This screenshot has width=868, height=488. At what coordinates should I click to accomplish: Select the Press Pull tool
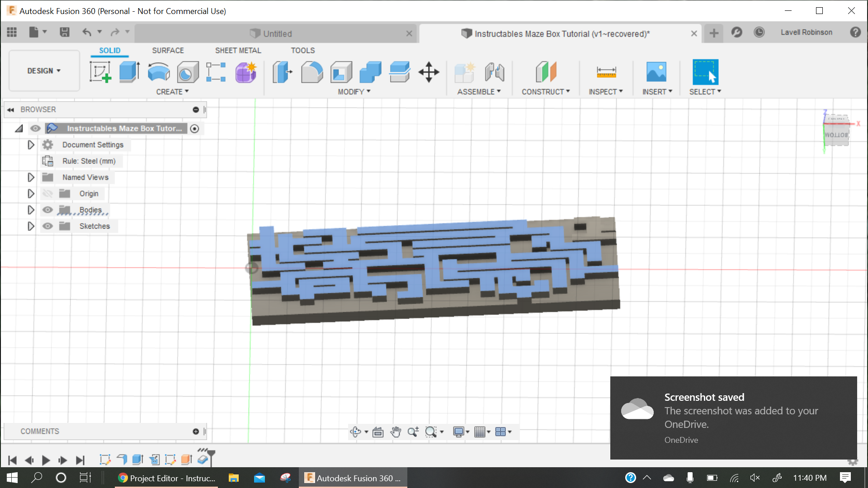pyautogui.click(x=283, y=72)
